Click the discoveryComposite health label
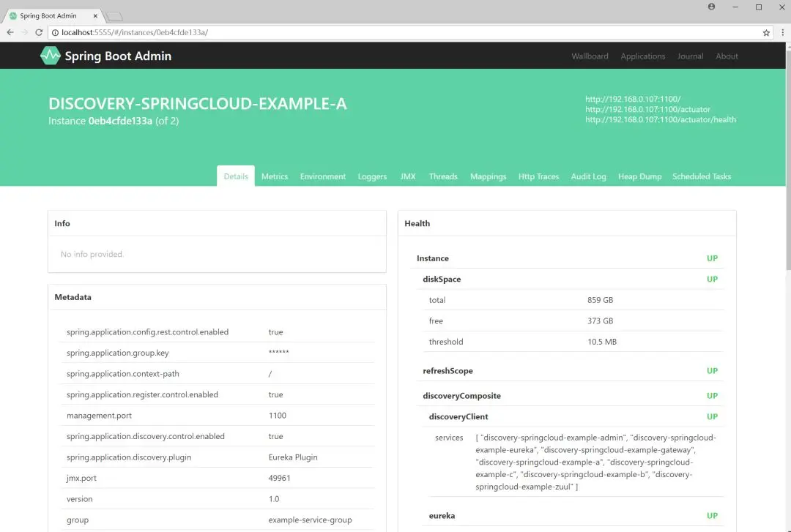Viewport: 791px width, 532px height. tap(461, 396)
